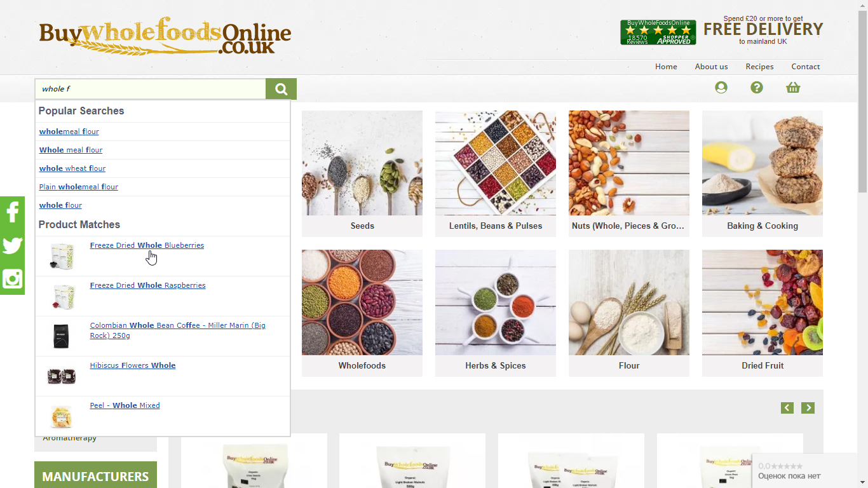Click the green search magnifier button
The image size is (868, 488).
pyautogui.click(x=281, y=89)
